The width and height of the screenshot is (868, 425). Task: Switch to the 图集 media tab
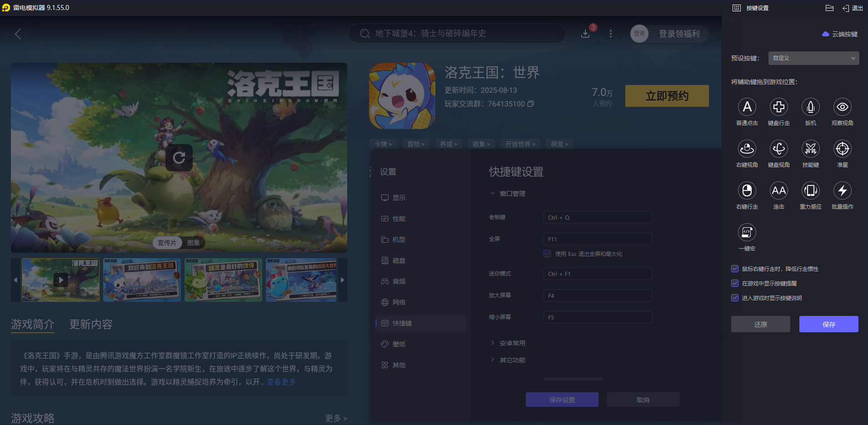[194, 243]
